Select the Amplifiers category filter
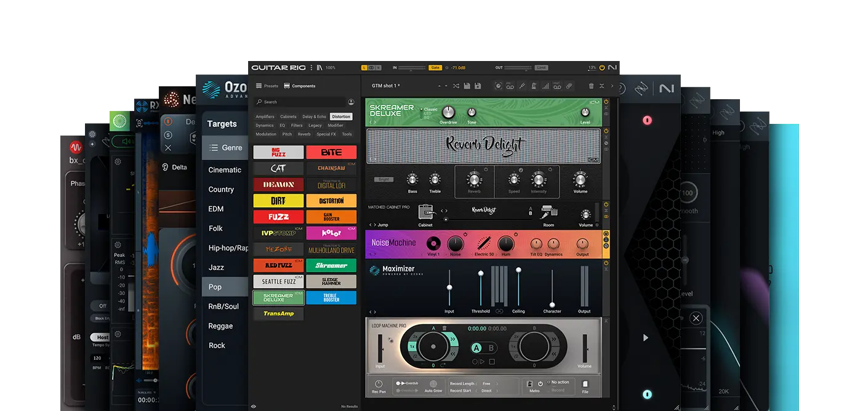Image resolution: width=868 pixels, height=411 pixels. 265,116
